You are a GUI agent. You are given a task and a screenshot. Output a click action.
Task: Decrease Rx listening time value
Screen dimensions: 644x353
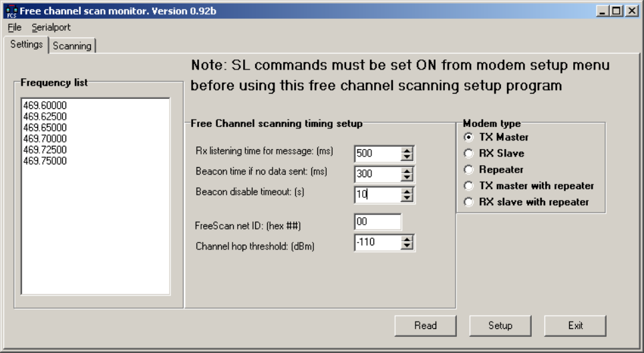click(407, 157)
